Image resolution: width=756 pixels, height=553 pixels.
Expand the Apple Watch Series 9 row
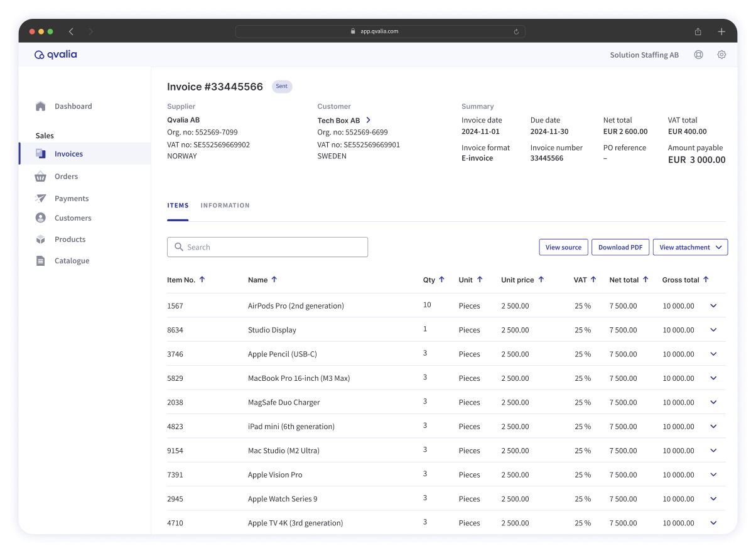coord(713,499)
